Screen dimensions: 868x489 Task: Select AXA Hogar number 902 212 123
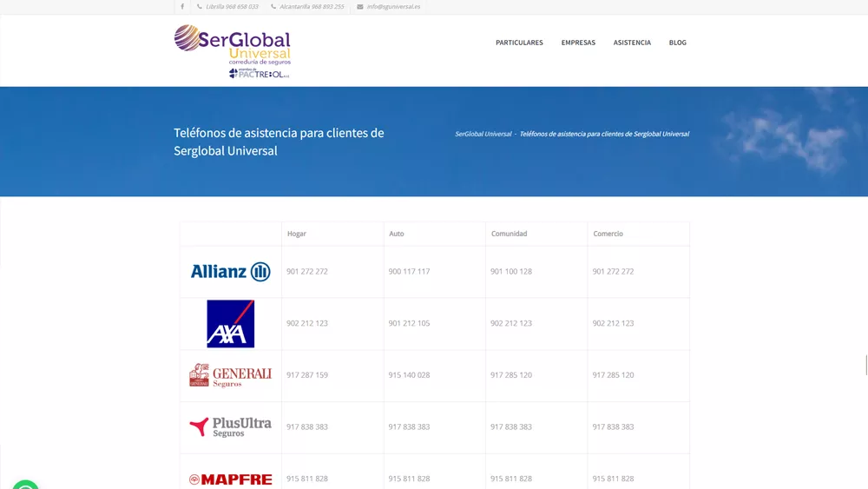click(307, 323)
